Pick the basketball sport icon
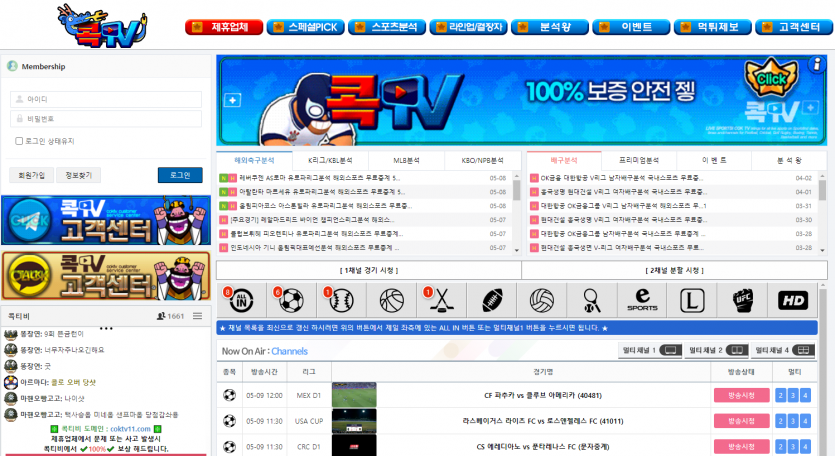The height and width of the screenshot is (456, 835). tap(391, 299)
